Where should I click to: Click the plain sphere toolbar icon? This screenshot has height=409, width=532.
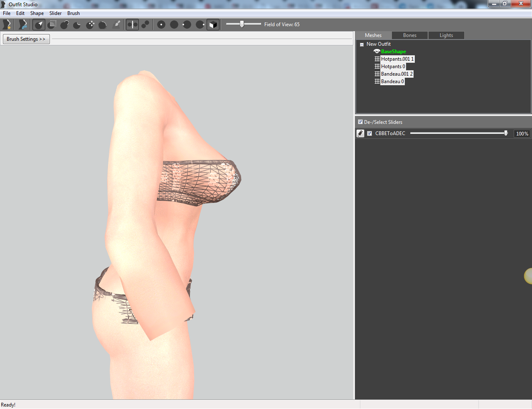click(x=174, y=25)
